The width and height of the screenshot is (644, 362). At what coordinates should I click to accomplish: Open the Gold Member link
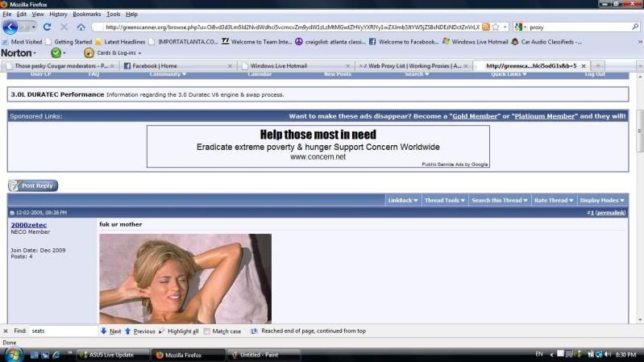click(472, 116)
